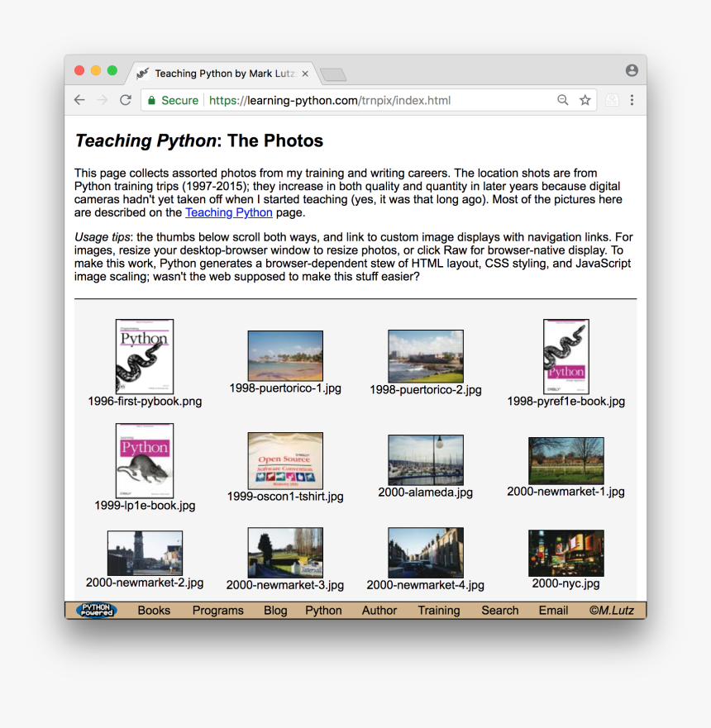Viewport: 711px width, 728px height.
Task: Click the 1998-puertorico-2.jpg filename caption
Action: pos(426,389)
